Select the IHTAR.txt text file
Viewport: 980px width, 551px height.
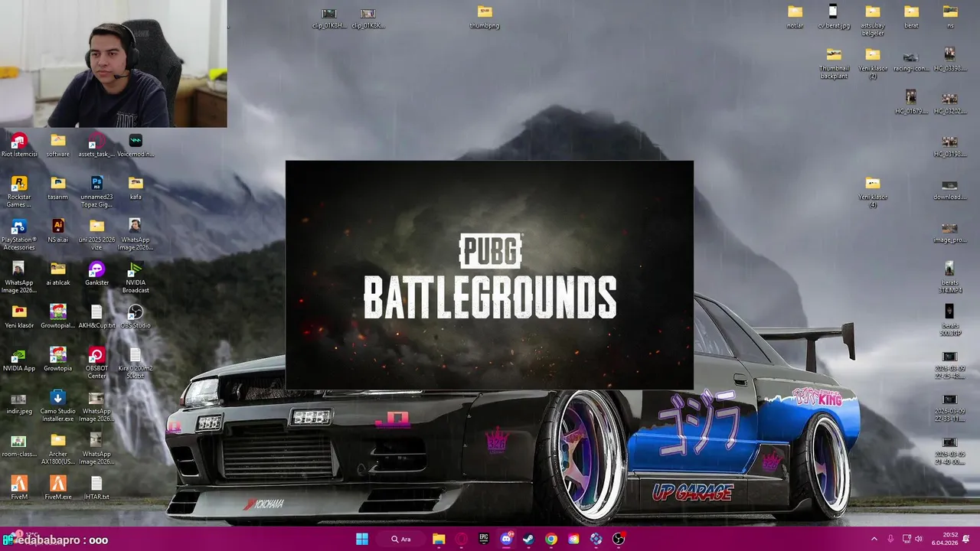[96, 487]
